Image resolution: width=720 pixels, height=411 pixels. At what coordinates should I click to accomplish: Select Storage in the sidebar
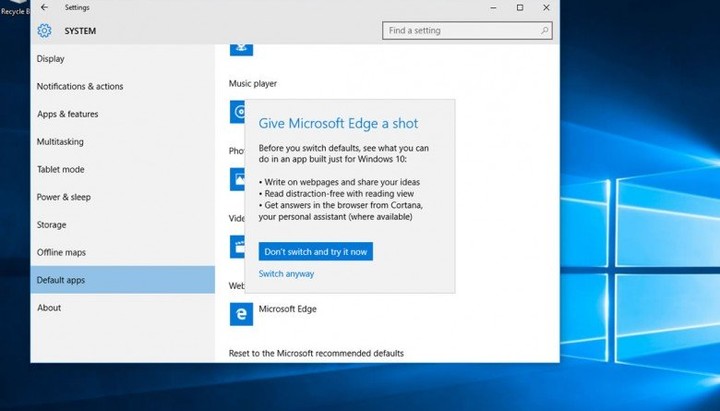click(52, 225)
